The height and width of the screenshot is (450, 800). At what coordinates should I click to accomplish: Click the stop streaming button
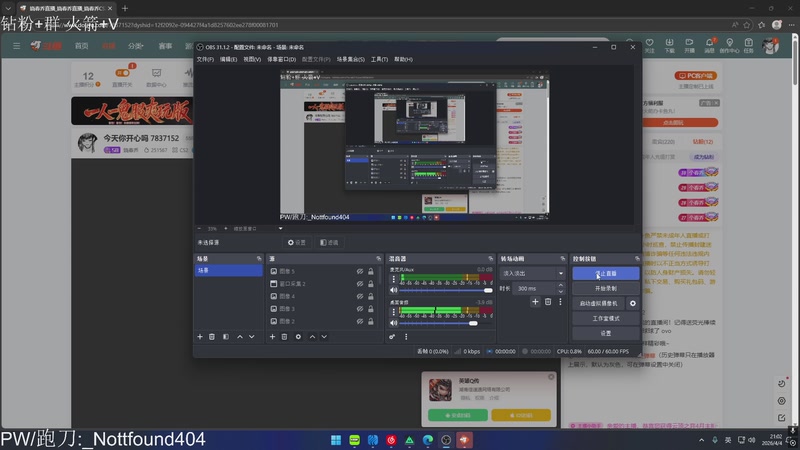[x=606, y=273]
